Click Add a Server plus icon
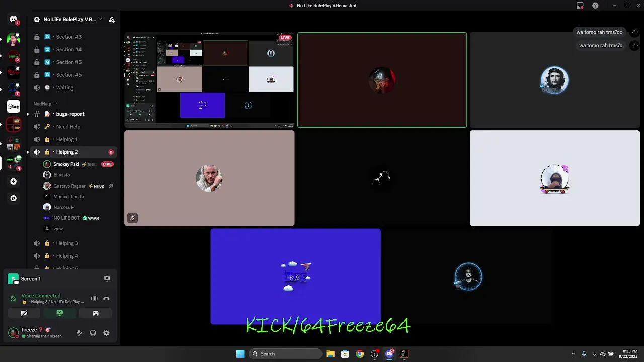 point(13,181)
